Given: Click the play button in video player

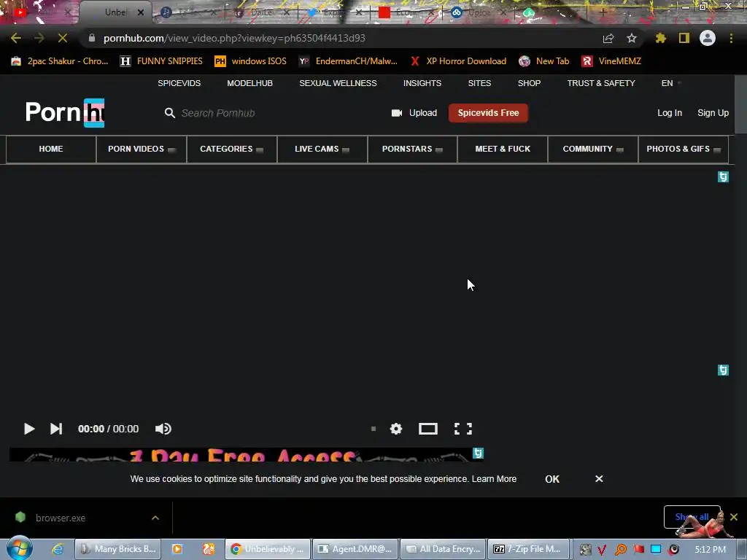Looking at the screenshot, I should point(28,429).
